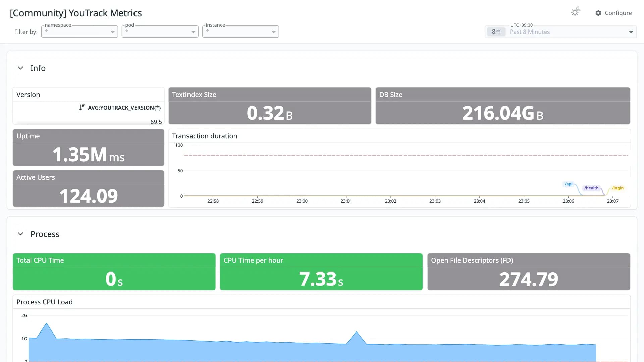Screen dimensions: 644x362
Task: Click the Uptime 1.35M ms value
Action: coord(89,155)
